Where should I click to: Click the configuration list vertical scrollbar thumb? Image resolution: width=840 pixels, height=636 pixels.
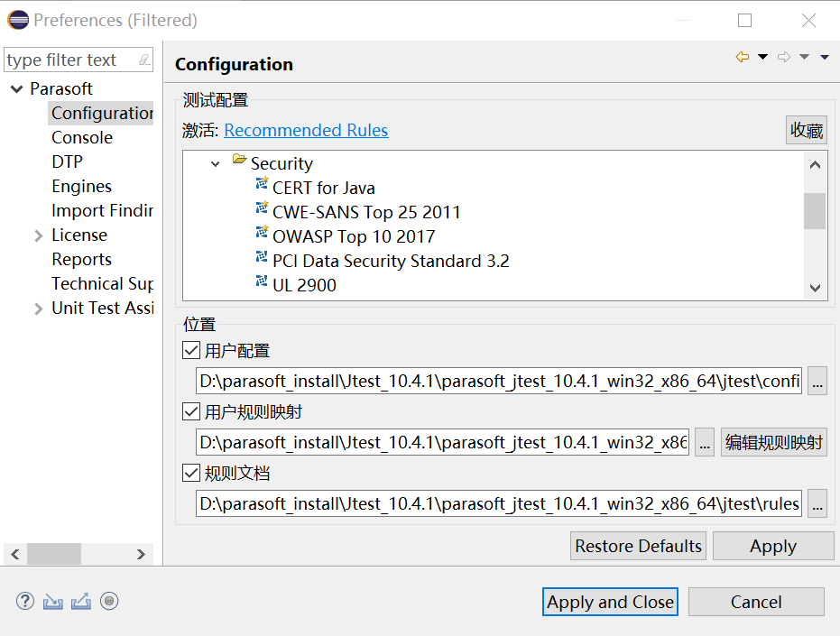[x=815, y=210]
